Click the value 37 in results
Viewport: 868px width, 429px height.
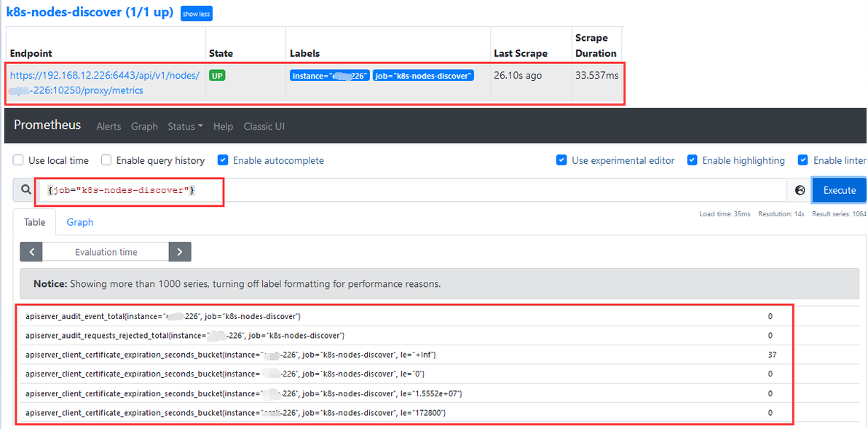[x=772, y=354]
